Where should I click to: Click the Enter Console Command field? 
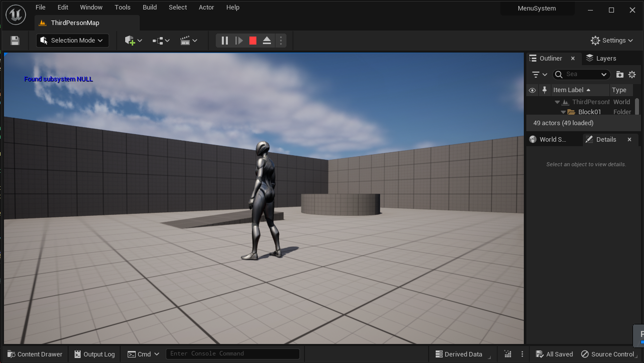232,354
